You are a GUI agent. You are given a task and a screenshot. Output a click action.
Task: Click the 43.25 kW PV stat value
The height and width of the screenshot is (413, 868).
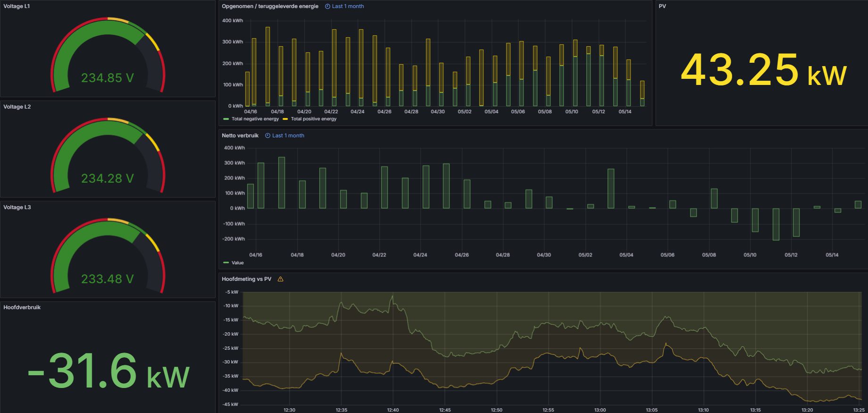click(x=763, y=70)
